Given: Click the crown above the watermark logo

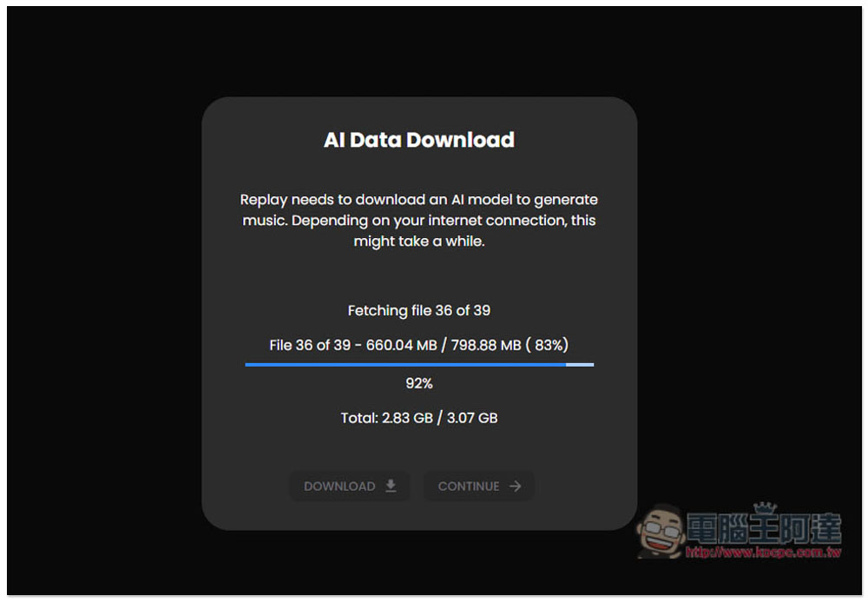Looking at the screenshot, I should (765, 508).
